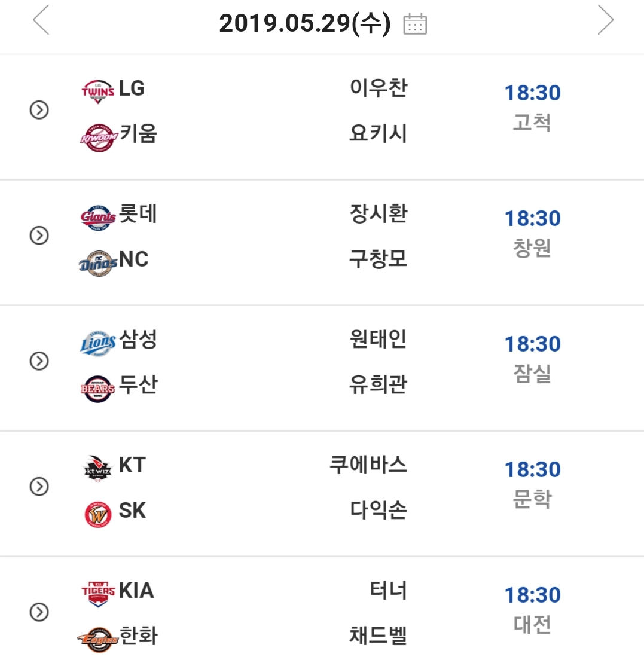Viewport: 644px width, 666px height.
Task: Click the SK Wyverns team logo
Action: [97, 514]
